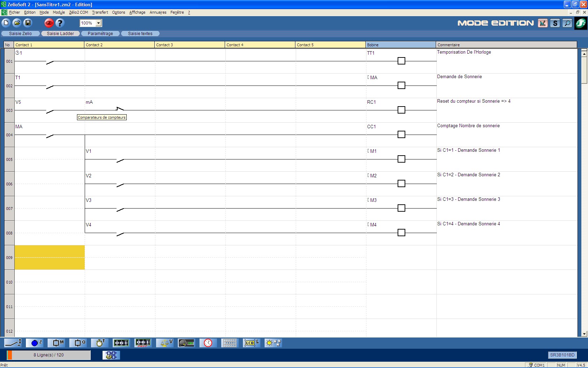
Task: Select the counters icon
Action: [121, 343]
